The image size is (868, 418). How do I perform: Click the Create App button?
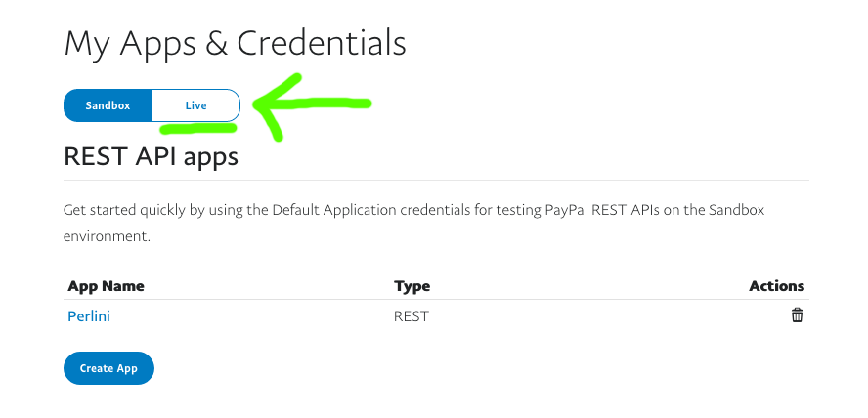click(x=108, y=368)
